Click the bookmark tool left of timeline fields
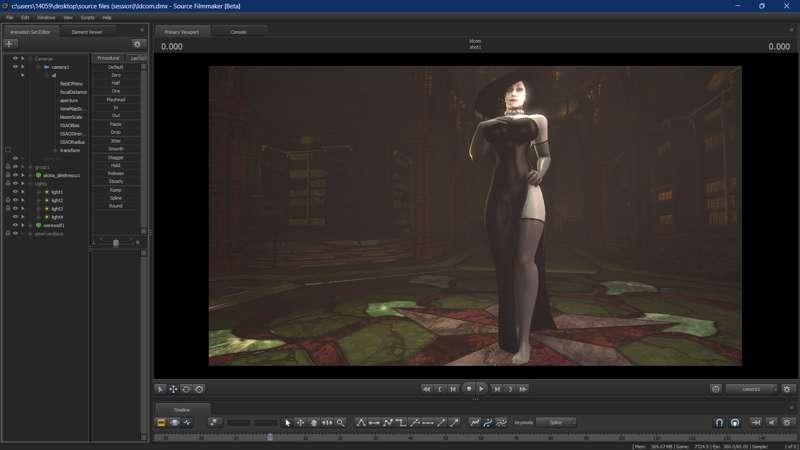This screenshot has width=800, height=450. 214,422
